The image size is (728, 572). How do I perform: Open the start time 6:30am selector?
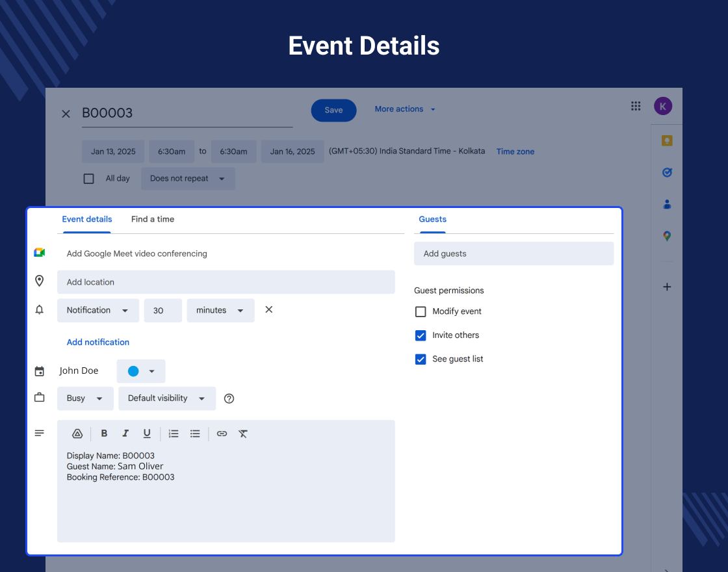172,152
